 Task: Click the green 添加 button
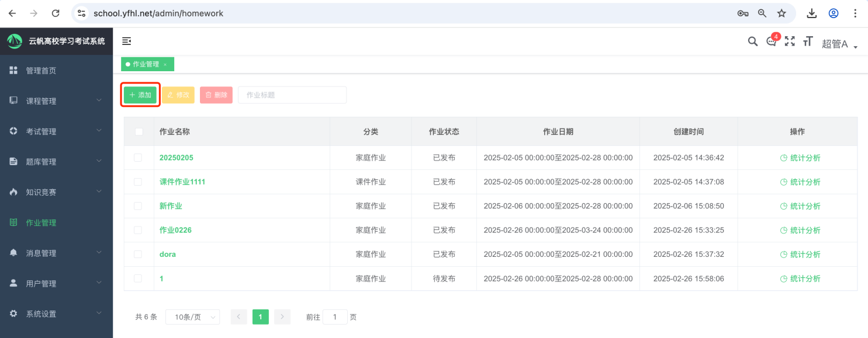140,95
